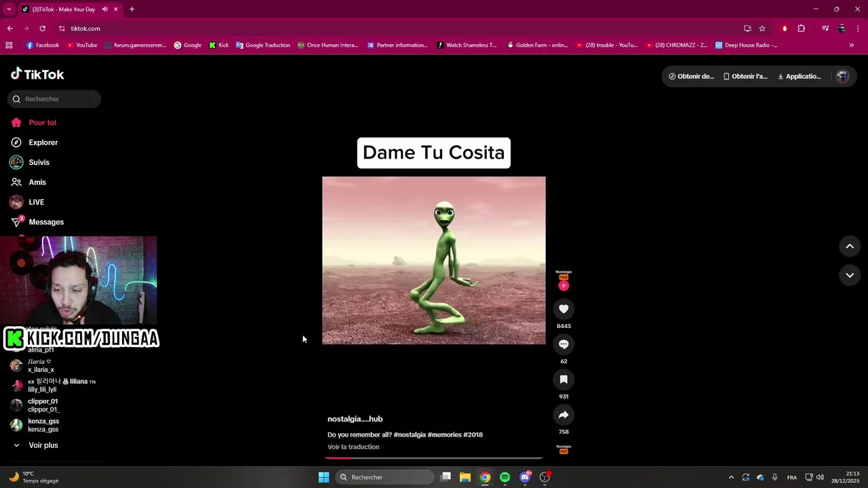Open nostalgia hub avatar above the follow button

coord(564,274)
